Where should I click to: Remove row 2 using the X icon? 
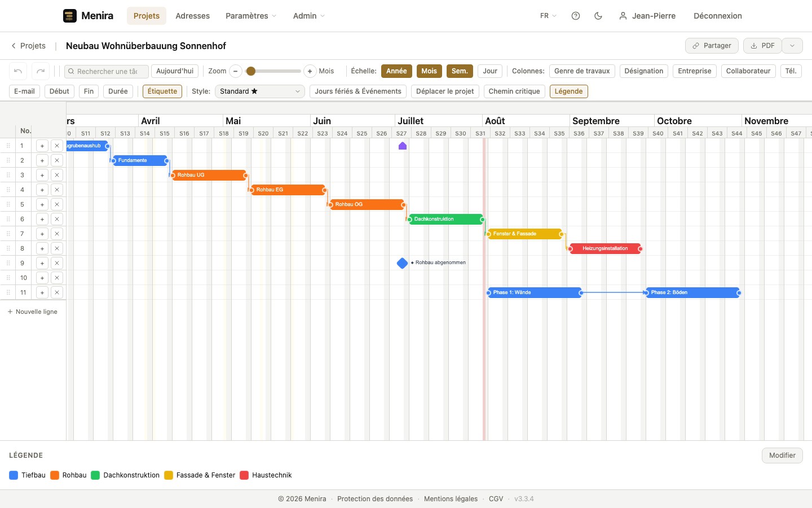[x=57, y=160]
